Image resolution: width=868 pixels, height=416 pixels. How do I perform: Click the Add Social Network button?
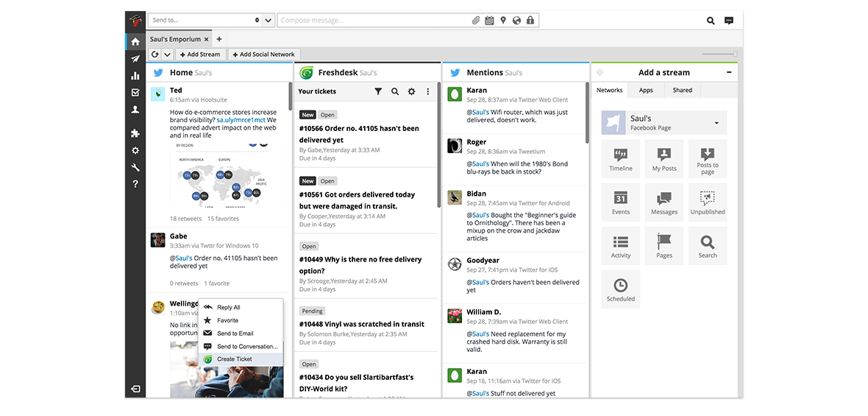263,54
